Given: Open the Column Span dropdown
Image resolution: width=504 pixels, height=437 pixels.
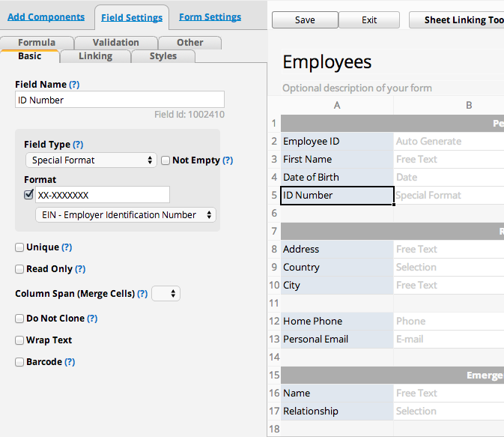Looking at the screenshot, I should (x=166, y=294).
